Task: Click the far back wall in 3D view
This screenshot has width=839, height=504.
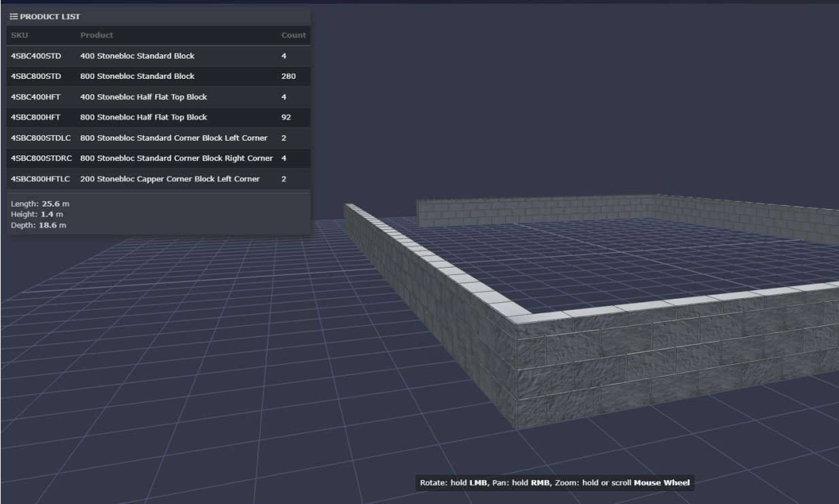Action: click(x=537, y=213)
